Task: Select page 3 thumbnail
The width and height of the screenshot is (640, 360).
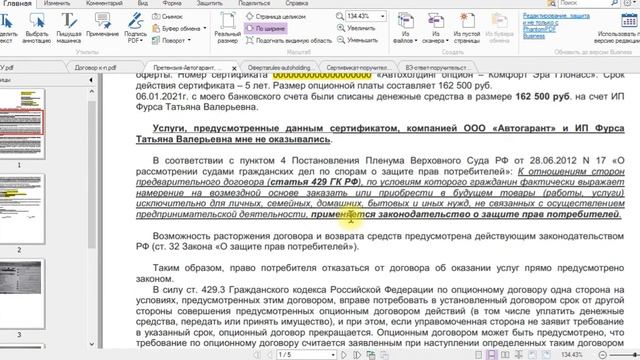Action: tap(22, 293)
